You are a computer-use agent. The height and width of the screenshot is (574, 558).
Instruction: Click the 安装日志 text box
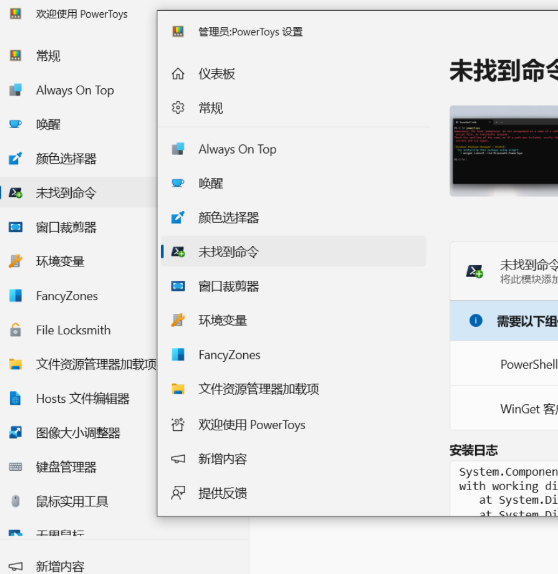pyautogui.click(x=504, y=489)
